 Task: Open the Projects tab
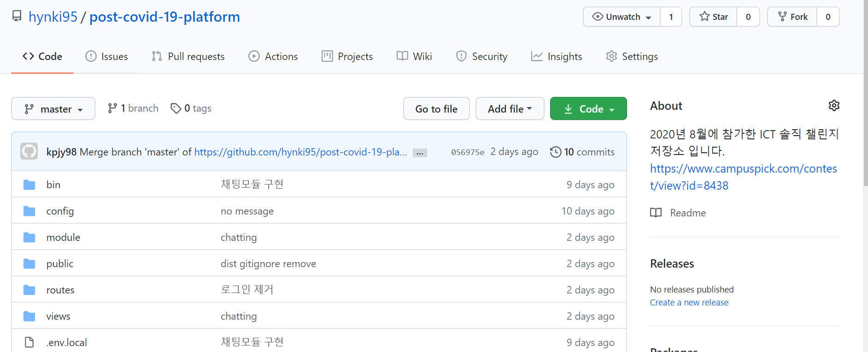pos(347,56)
